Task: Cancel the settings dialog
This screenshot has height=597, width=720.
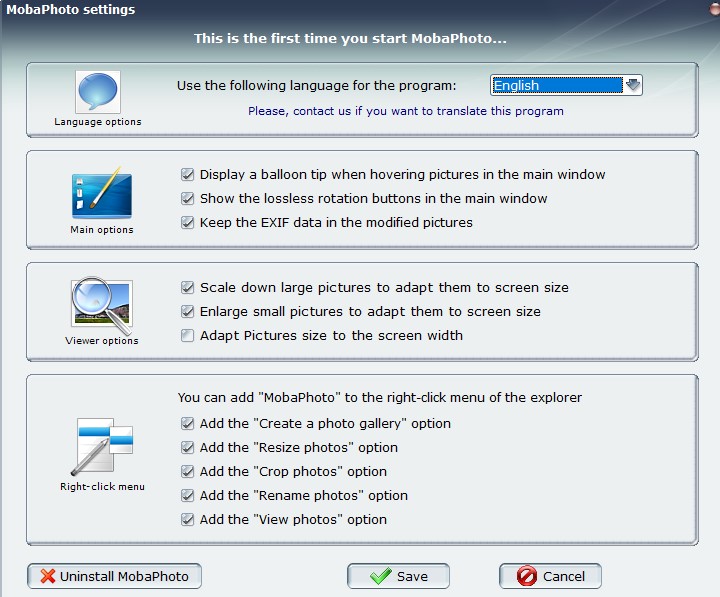Action: coord(550,576)
